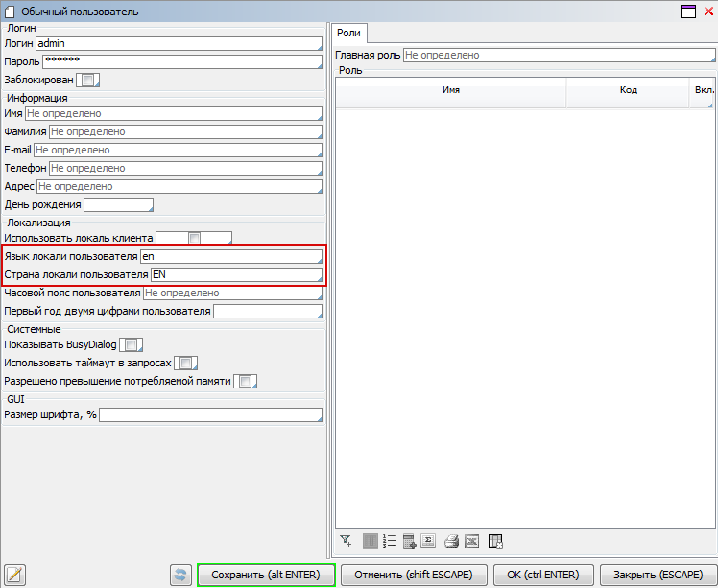Open the День рождения date picker
This screenshot has width=718, height=588.
[x=119, y=204]
